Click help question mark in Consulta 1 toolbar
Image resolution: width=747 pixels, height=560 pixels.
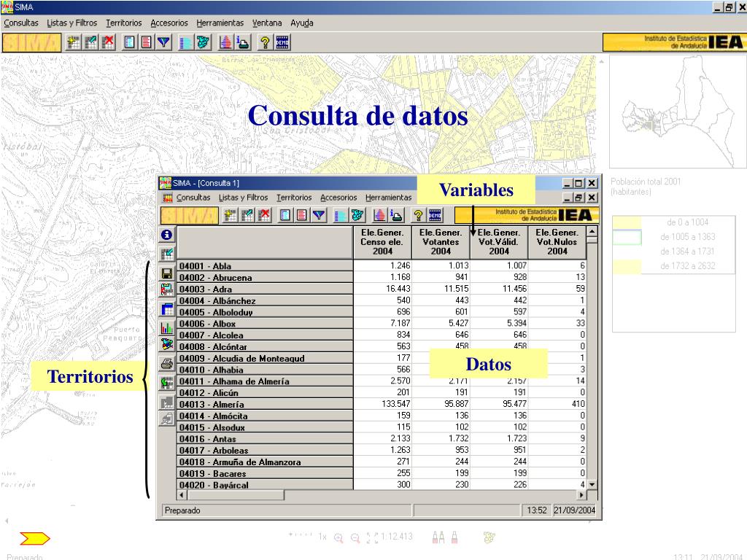click(418, 216)
